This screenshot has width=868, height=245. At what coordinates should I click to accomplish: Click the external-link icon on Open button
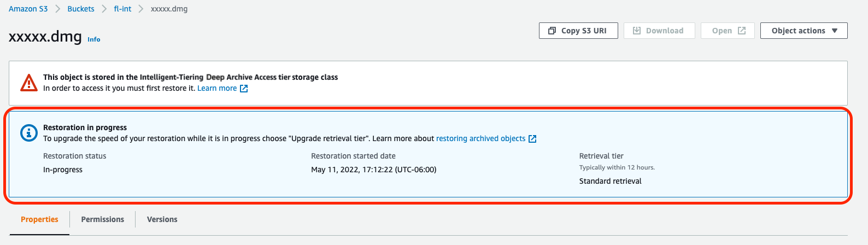pos(742,31)
